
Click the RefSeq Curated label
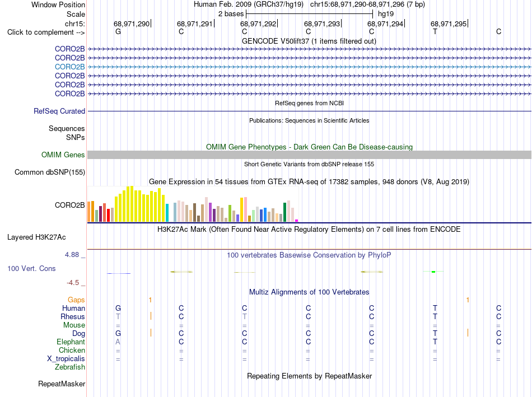coord(59,111)
